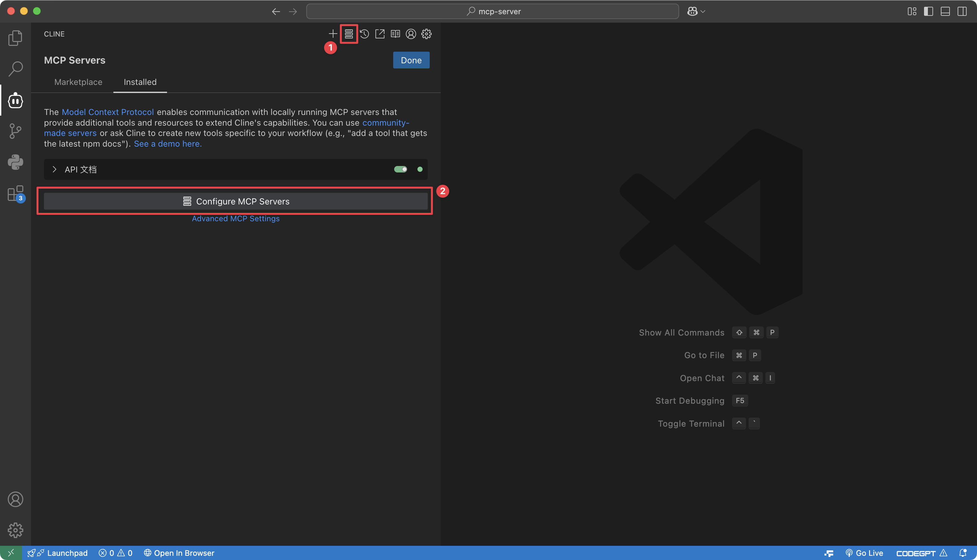
Task: Open the Explorer view in activity bar
Action: coord(16,38)
